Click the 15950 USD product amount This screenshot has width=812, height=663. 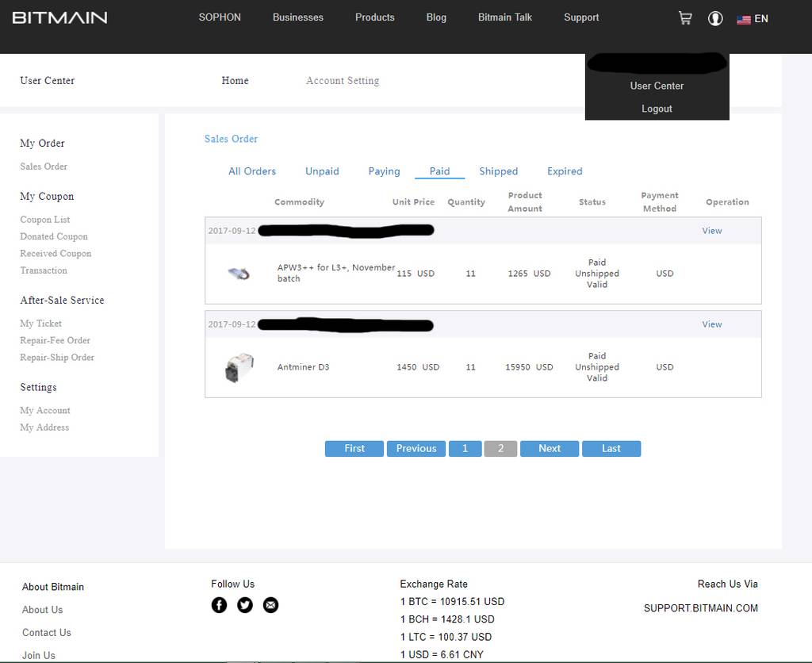pyautogui.click(x=529, y=367)
